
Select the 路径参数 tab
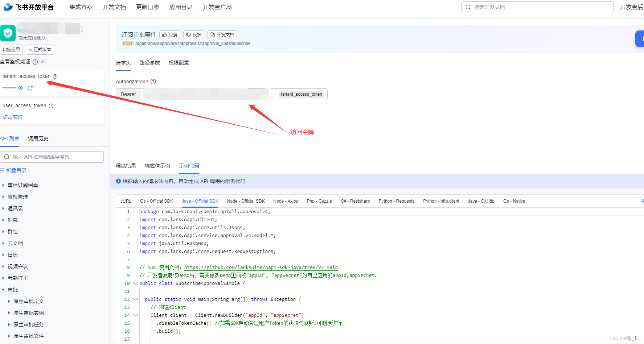[150, 63]
